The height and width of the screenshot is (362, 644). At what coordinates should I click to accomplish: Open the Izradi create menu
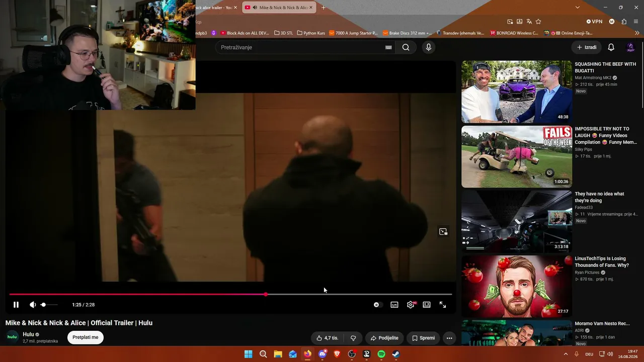click(586, 47)
